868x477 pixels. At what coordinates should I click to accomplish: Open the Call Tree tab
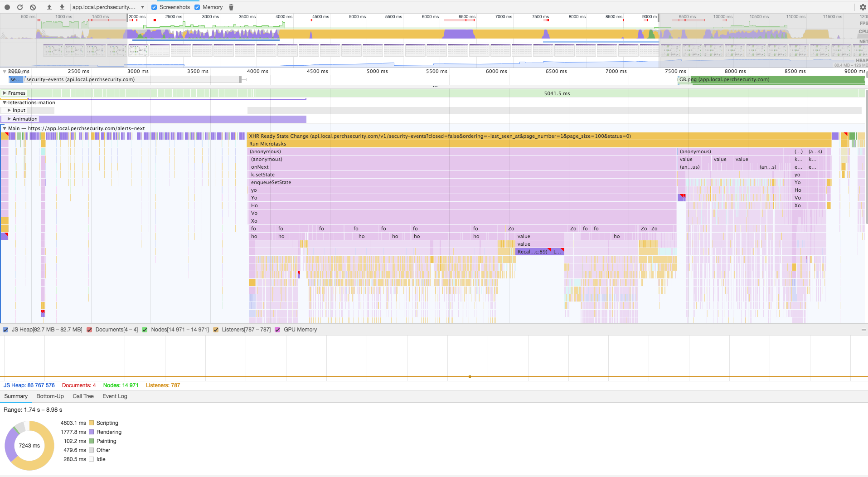click(x=83, y=396)
